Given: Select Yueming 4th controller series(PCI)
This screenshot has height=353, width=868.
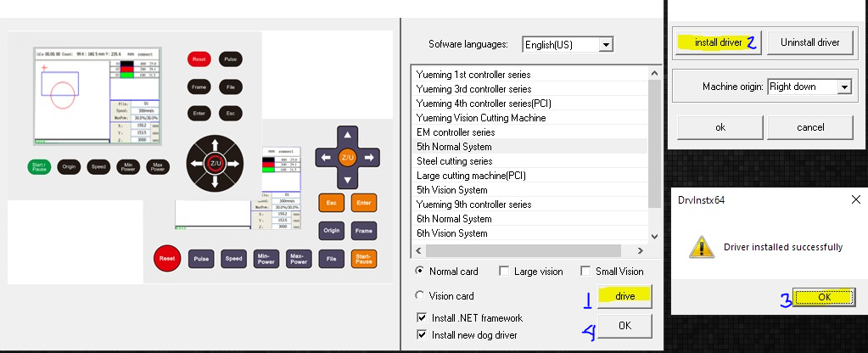Looking at the screenshot, I should [x=529, y=104].
